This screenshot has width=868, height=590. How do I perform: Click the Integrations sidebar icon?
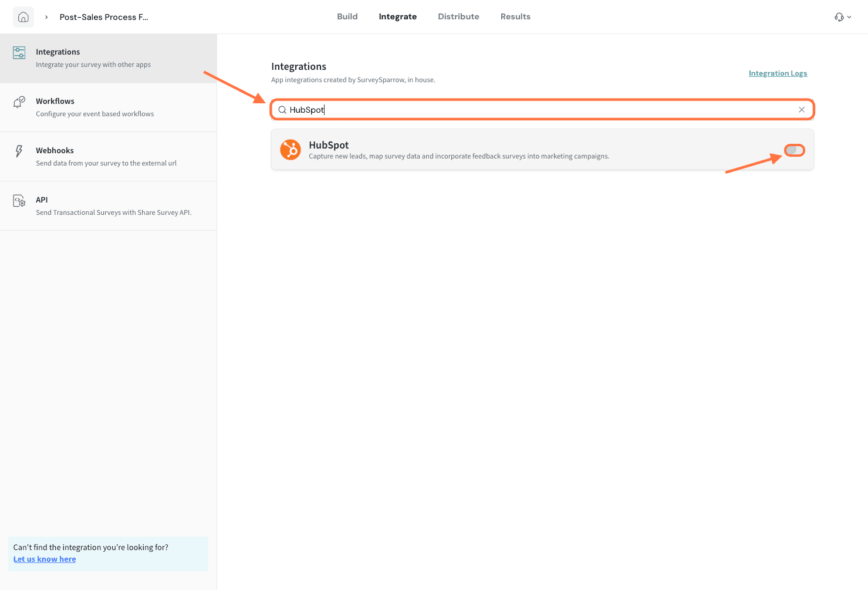pyautogui.click(x=19, y=53)
